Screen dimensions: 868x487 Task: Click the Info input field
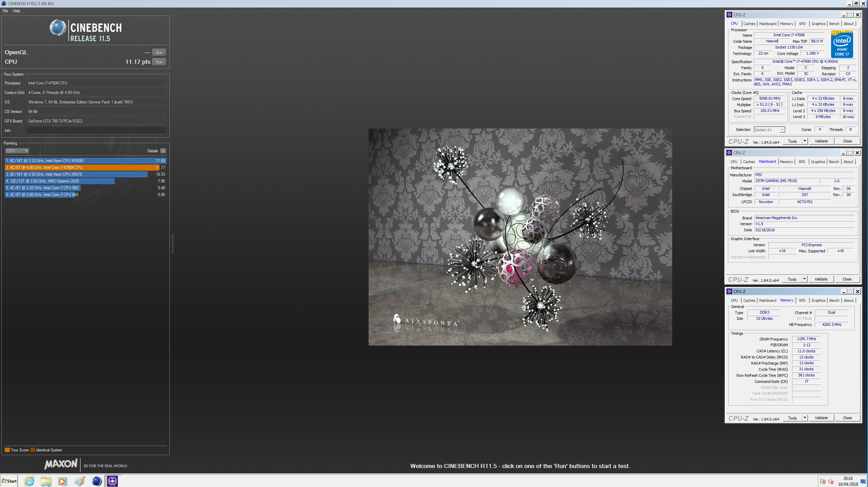point(96,131)
